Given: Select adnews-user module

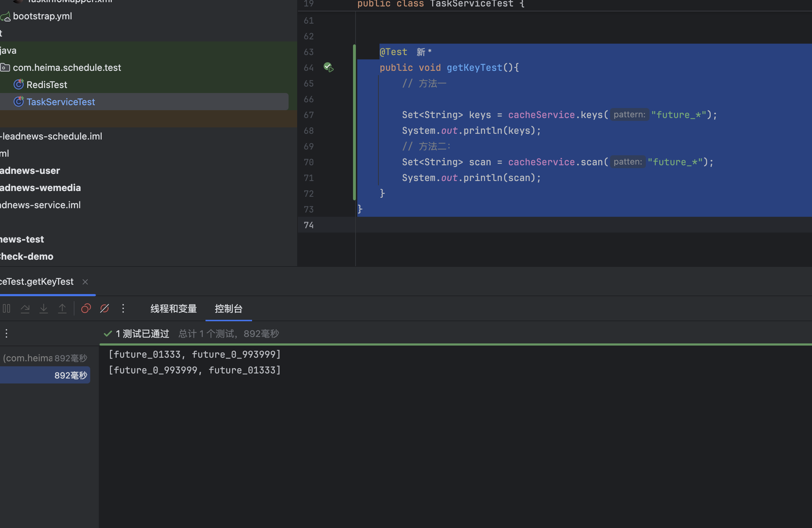Looking at the screenshot, I should [30, 171].
